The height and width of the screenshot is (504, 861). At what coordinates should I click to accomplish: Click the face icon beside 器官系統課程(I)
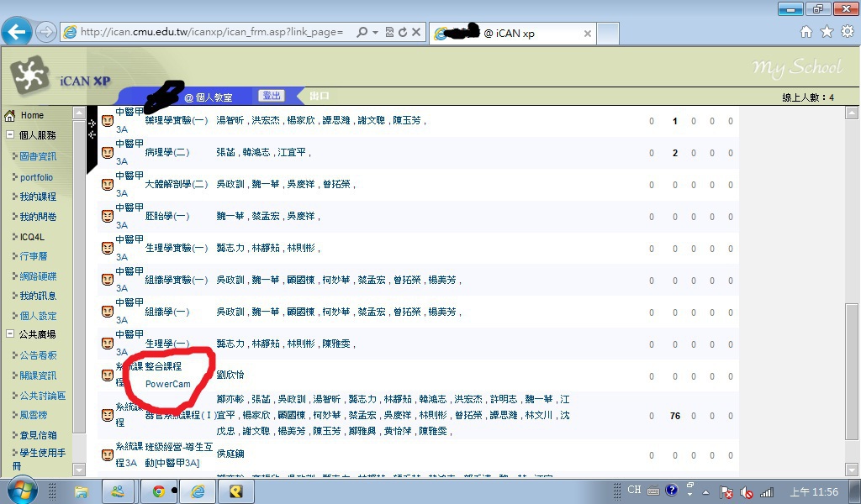click(x=108, y=416)
